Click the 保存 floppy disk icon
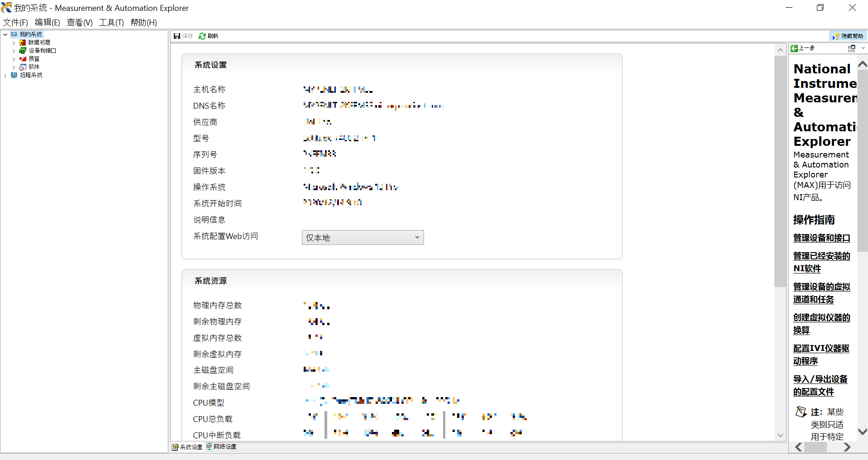This screenshot has width=868, height=460. pyautogui.click(x=177, y=36)
